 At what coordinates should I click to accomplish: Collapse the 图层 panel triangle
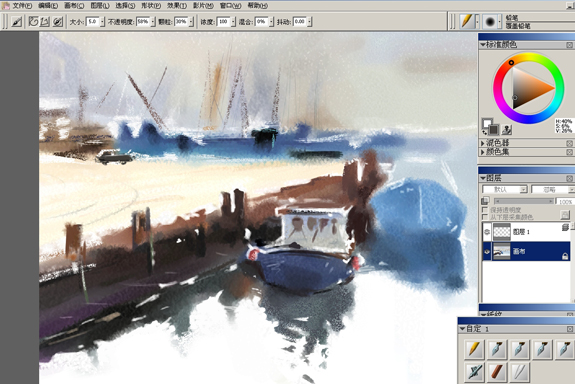(x=483, y=178)
